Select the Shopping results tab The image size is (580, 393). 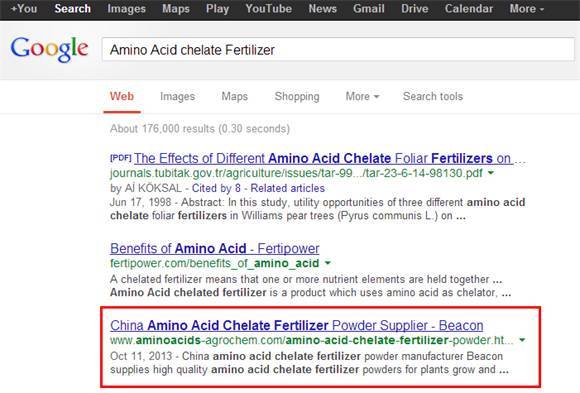point(297,96)
